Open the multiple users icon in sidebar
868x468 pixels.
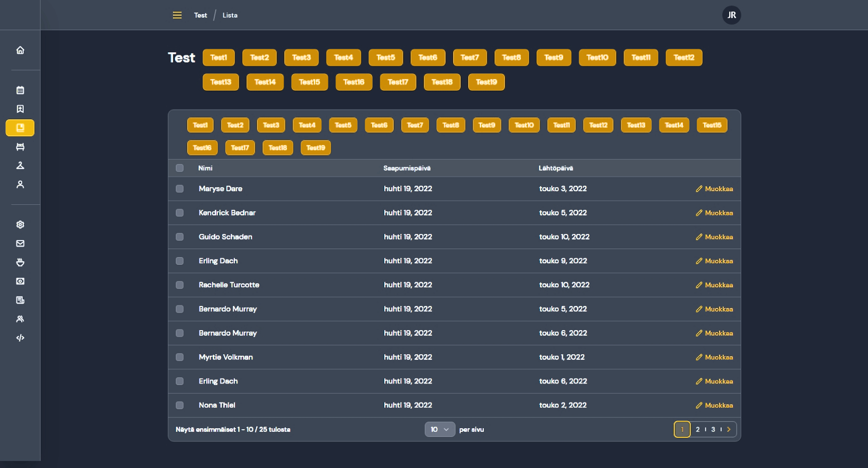click(x=20, y=319)
